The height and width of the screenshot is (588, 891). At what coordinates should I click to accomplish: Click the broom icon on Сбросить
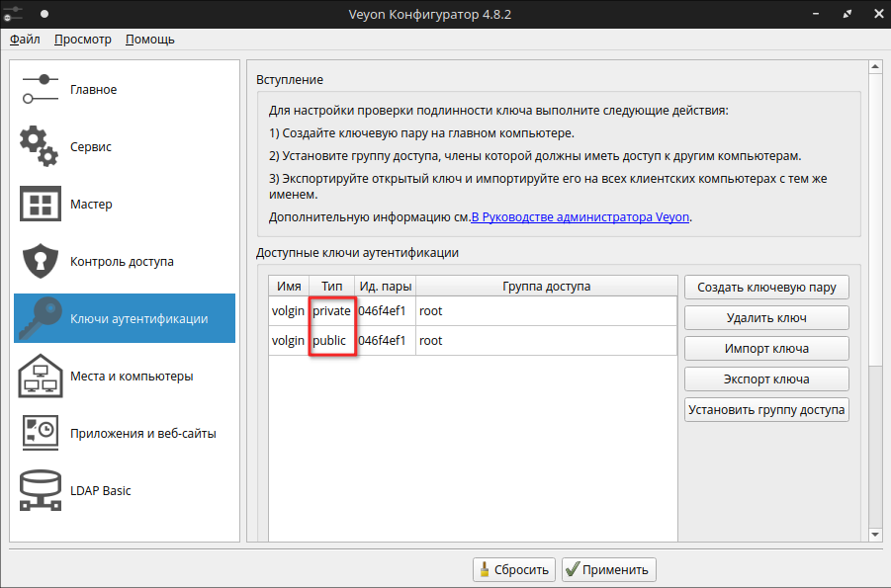click(x=485, y=569)
